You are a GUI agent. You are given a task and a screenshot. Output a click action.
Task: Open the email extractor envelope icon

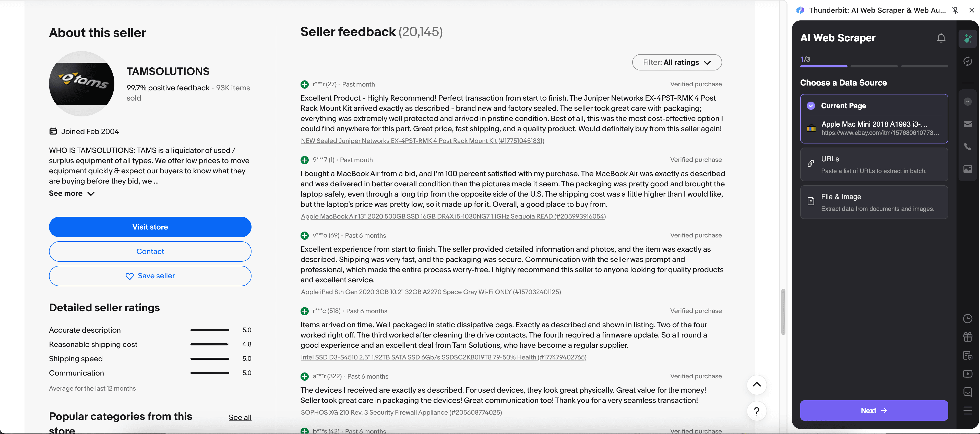968,124
